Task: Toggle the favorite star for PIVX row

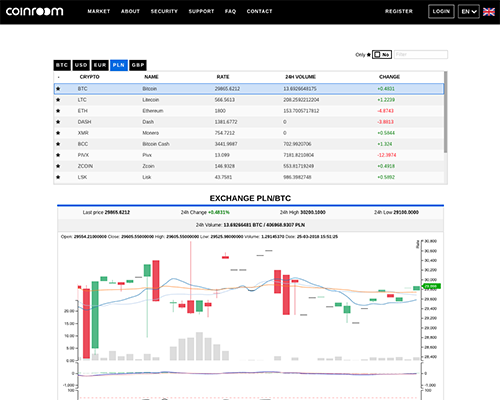Action: point(58,155)
